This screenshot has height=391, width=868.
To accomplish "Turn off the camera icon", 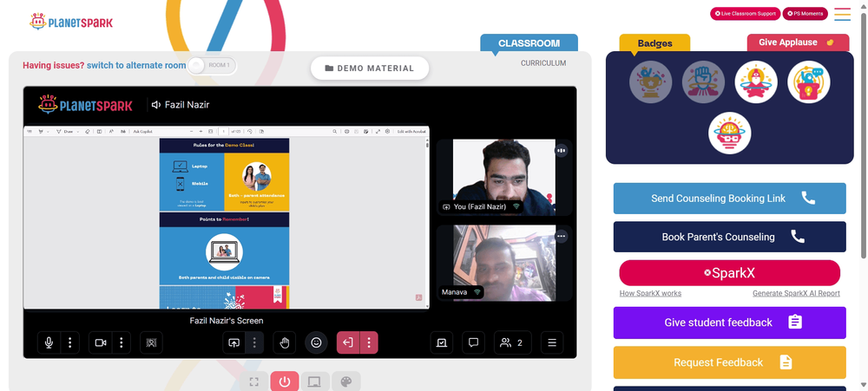I will tap(100, 342).
